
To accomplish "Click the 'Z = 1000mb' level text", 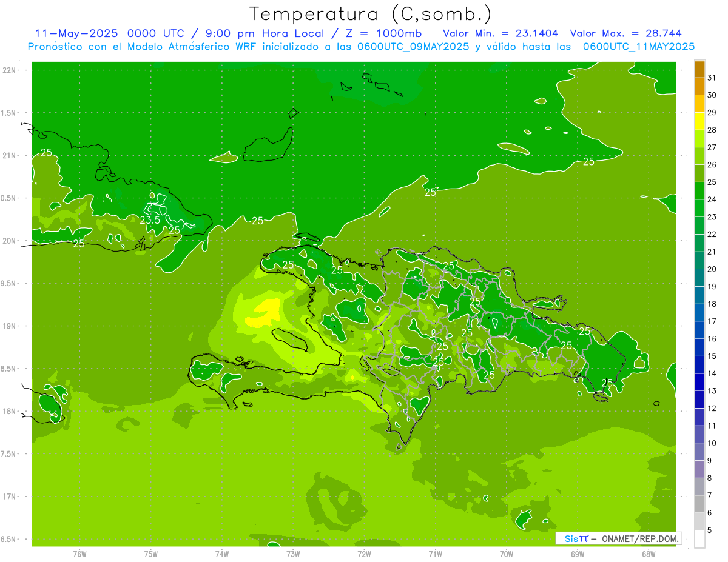I will click(382, 33).
